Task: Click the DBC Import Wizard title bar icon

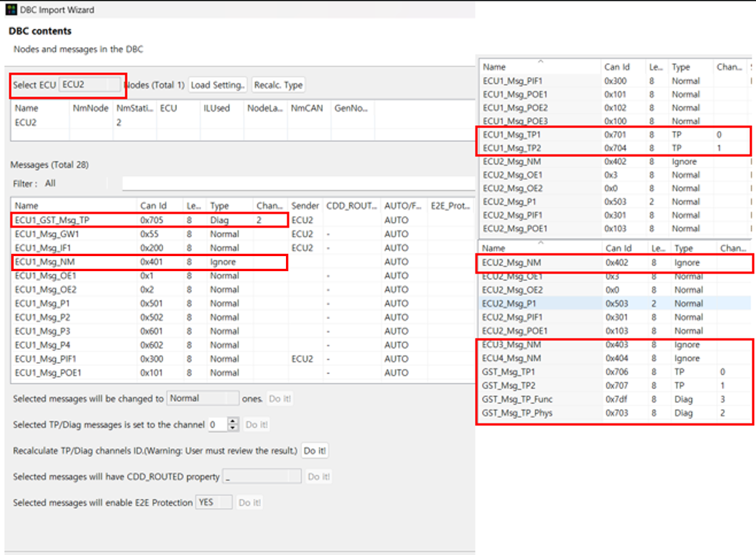Action: pyautogui.click(x=11, y=9)
